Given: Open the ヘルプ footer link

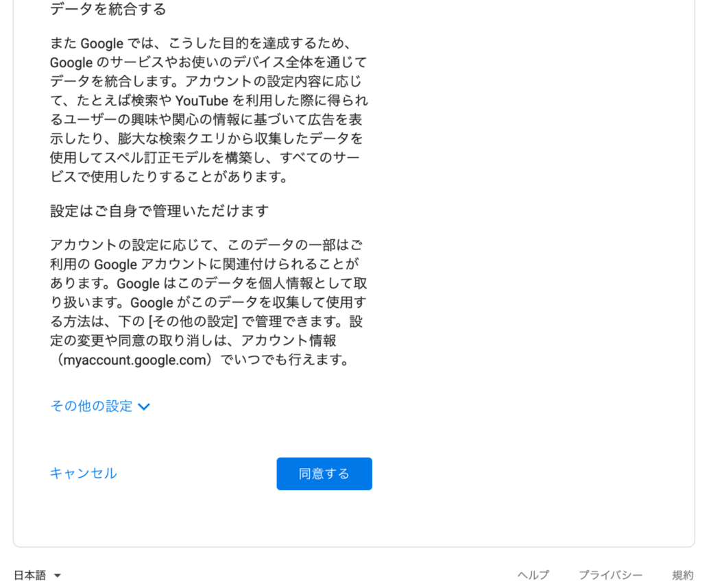Looking at the screenshot, I should pyautogui.click(x=533, y=575).
